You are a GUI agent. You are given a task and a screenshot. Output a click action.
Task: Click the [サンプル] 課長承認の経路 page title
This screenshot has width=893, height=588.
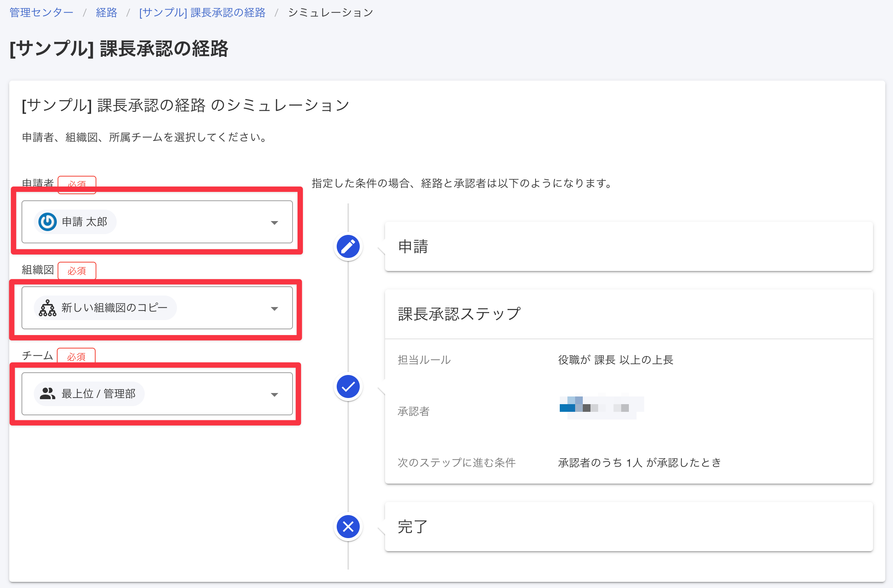click(119, 49)
